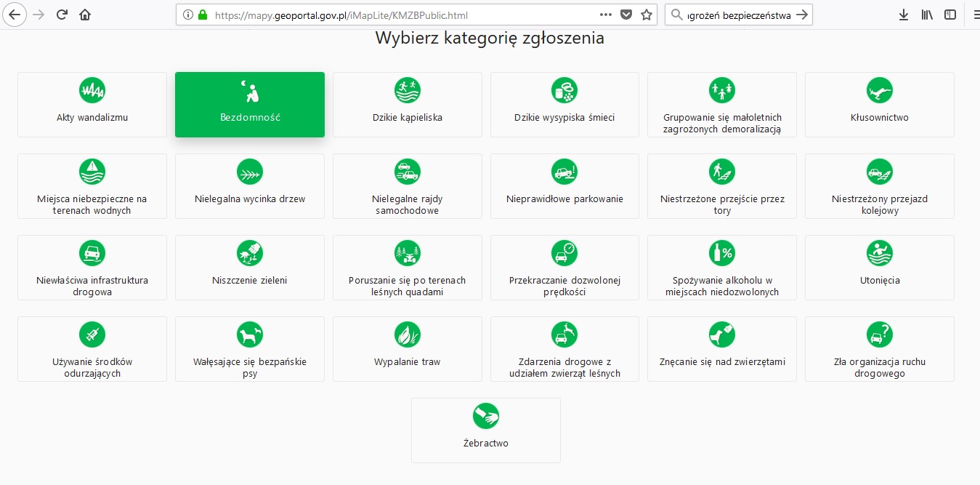Image resolution: width=980 pixels, height=485 pixels.
Task: Select the Dzikie kąpieliska swimmer icon
Action: point(408,90)
